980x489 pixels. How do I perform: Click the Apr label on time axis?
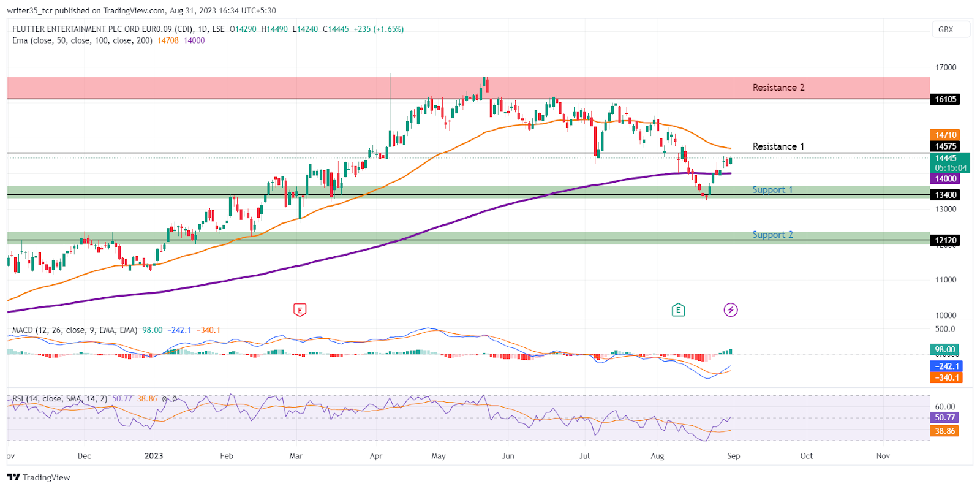376,456
